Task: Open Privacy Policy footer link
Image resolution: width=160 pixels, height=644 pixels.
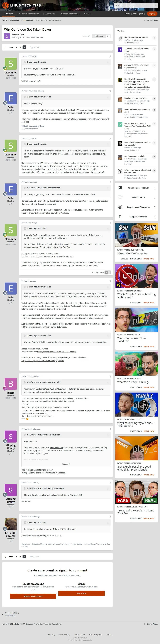Action: pyautogui.click(x=64, y=635)
